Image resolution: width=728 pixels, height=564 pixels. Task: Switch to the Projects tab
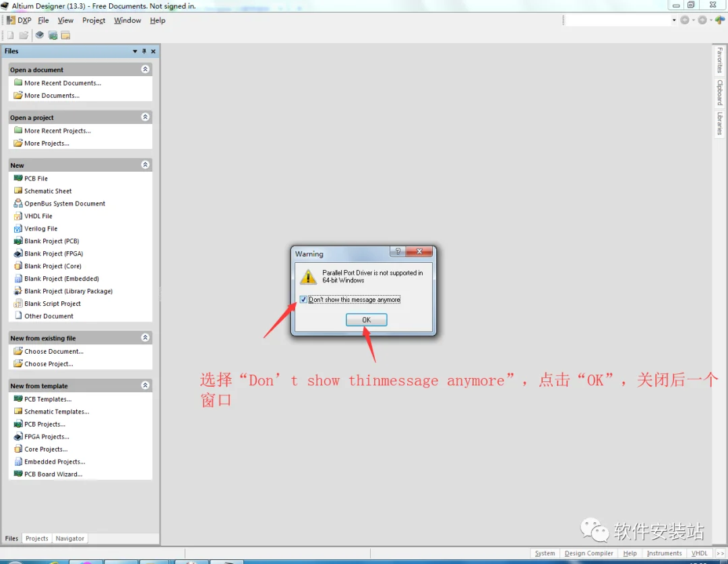[x=36, y=538]
